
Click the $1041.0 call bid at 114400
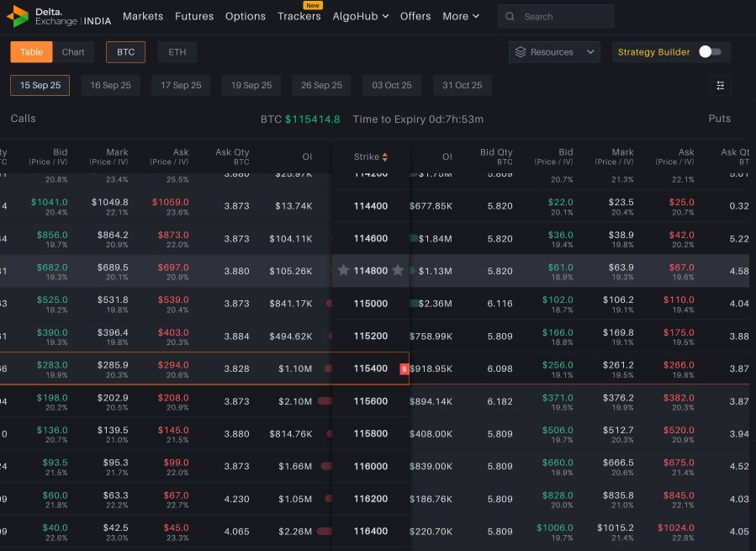pyautogui.click(x=49, y=203)
